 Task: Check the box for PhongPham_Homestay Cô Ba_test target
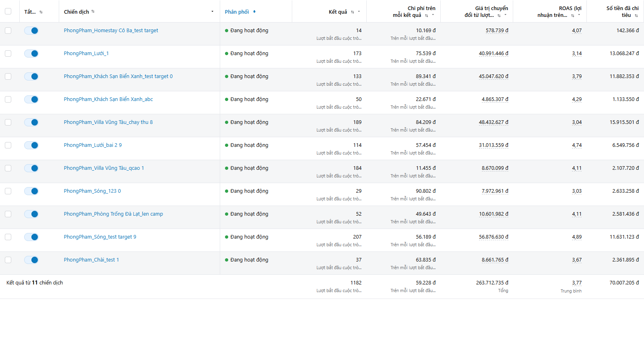(8, 31)
